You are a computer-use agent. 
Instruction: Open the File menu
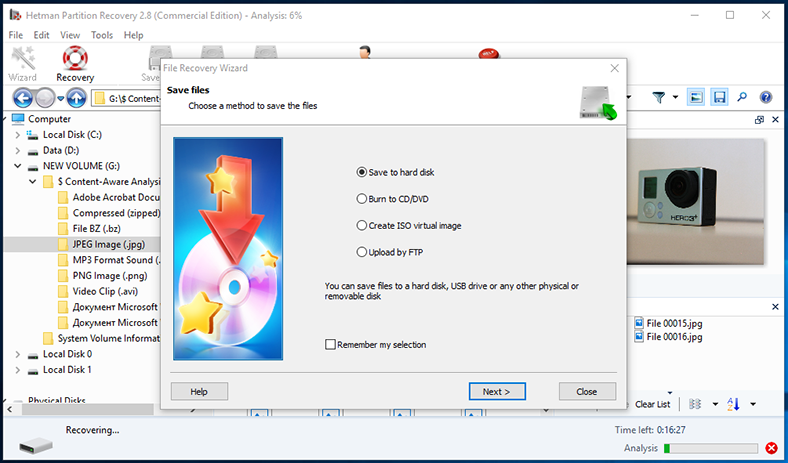tap(16, 35)
